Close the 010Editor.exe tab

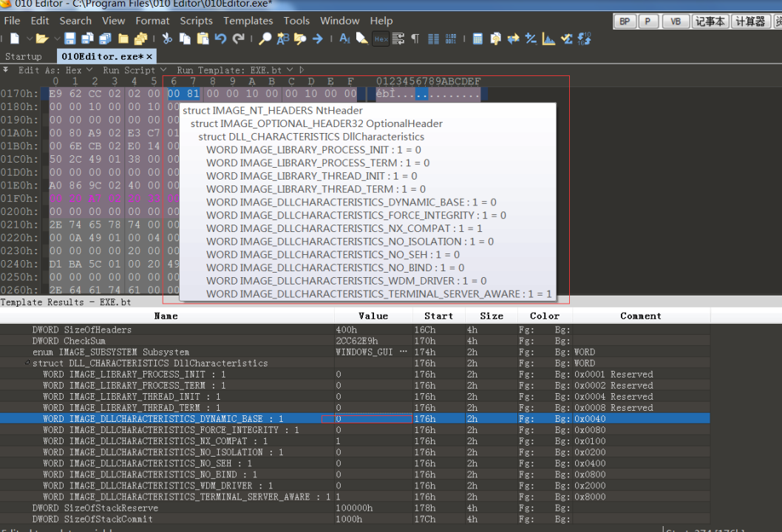tap(149, 56)
